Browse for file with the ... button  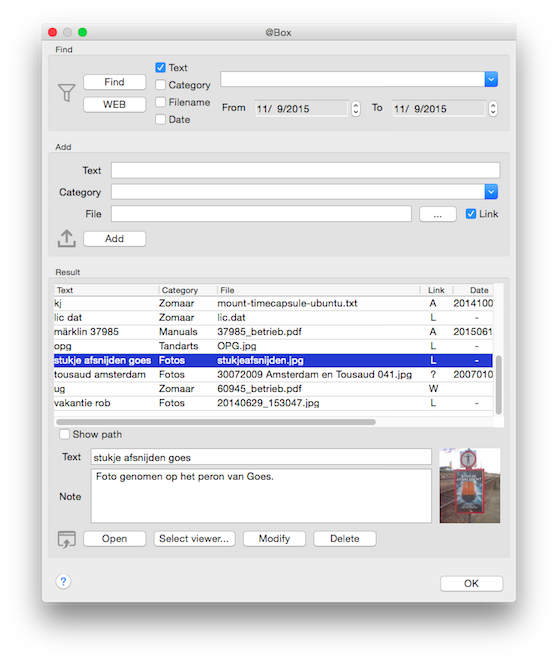pos(437,214)
